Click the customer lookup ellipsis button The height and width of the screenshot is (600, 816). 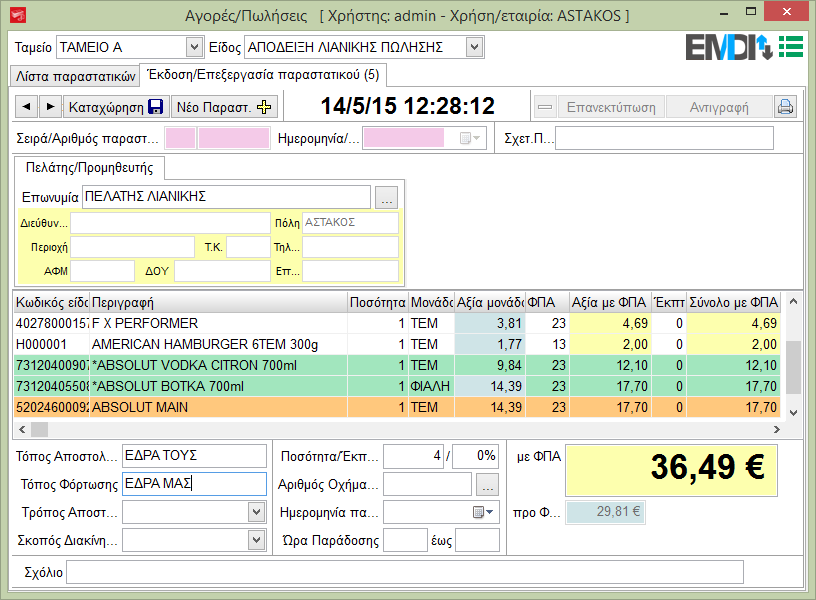pyautogui.click(x=387, y=198)
